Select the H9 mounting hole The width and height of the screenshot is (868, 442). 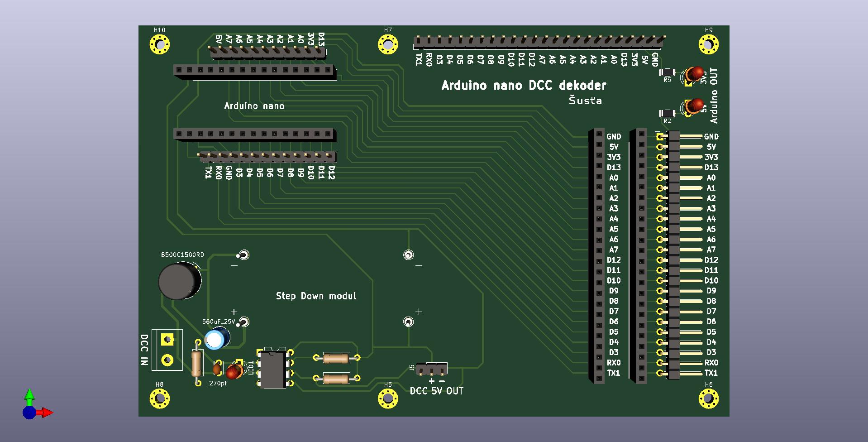tap(709, 44)
